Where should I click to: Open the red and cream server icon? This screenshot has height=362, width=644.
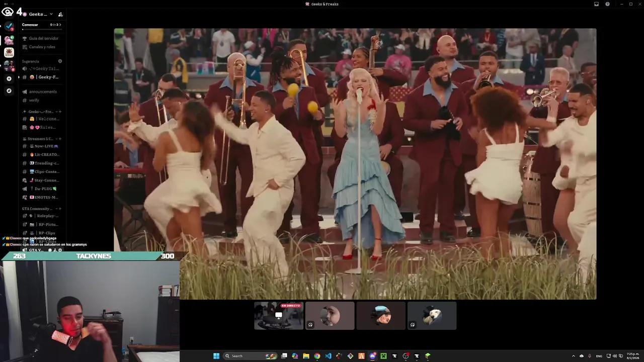(9, 52)
